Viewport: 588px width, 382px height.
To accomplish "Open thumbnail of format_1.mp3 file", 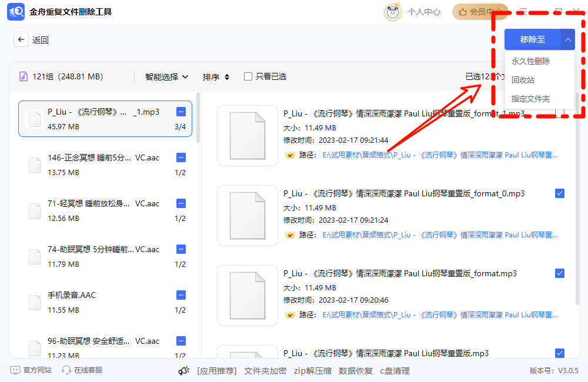I will 248,136.
